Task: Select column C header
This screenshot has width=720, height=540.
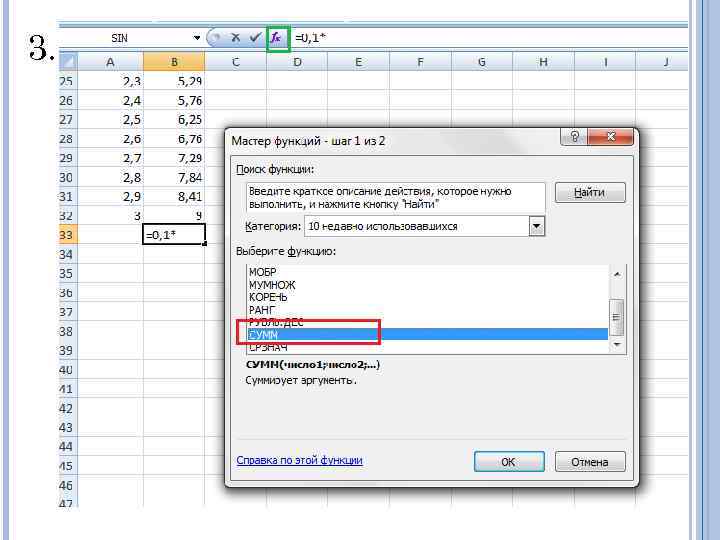Action: pos(236,62)
